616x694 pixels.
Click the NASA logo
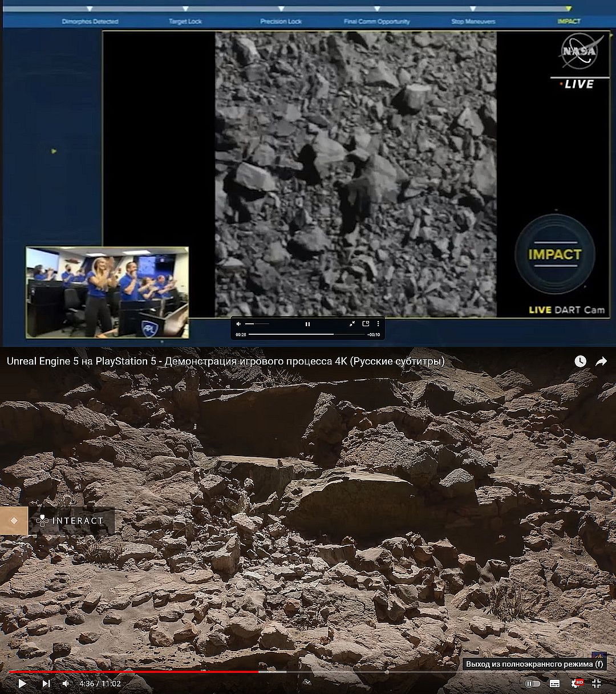(580, 51)
